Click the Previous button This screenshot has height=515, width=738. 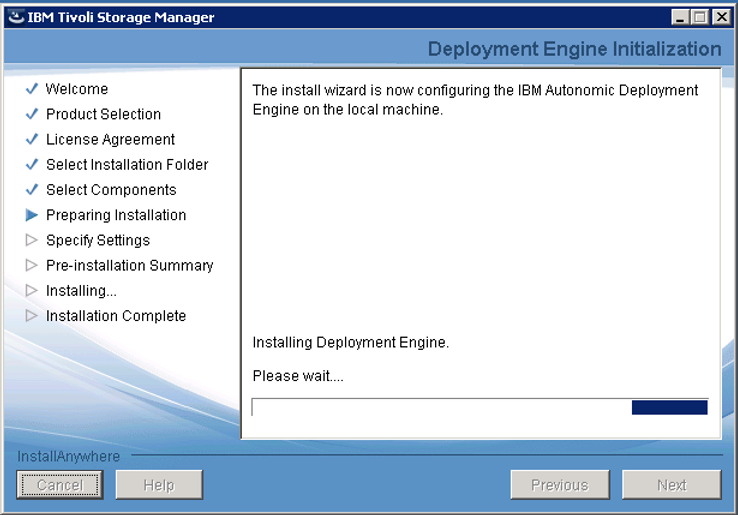click(x=560, y=484)
